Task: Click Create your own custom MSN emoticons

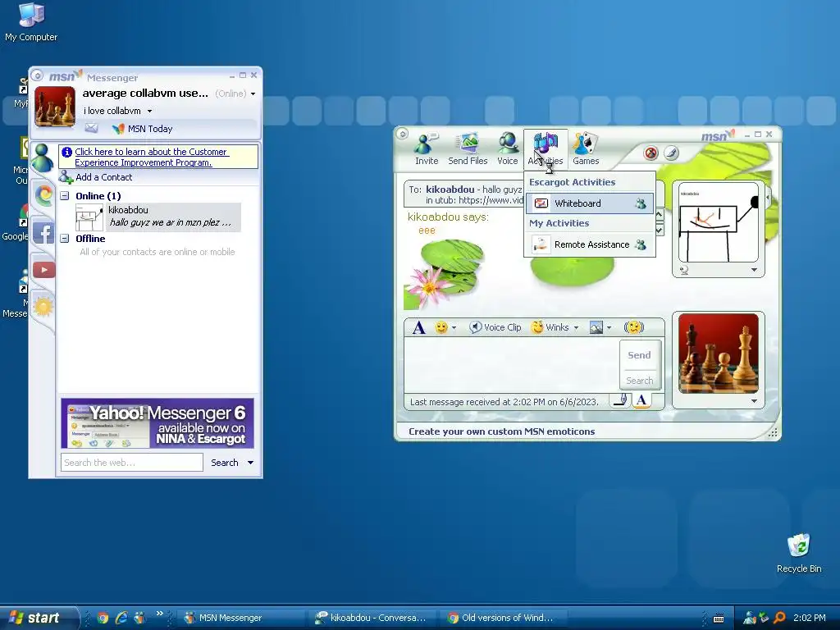Action: click(501, 431)
